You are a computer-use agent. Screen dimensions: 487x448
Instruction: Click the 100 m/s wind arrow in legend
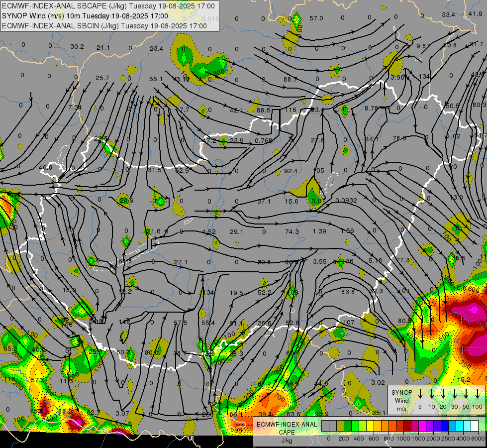click(478, 394)
